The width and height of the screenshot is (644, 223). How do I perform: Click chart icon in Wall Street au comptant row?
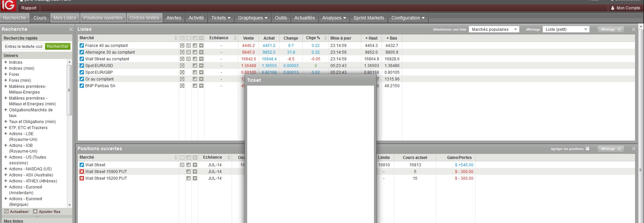[195, 59]
